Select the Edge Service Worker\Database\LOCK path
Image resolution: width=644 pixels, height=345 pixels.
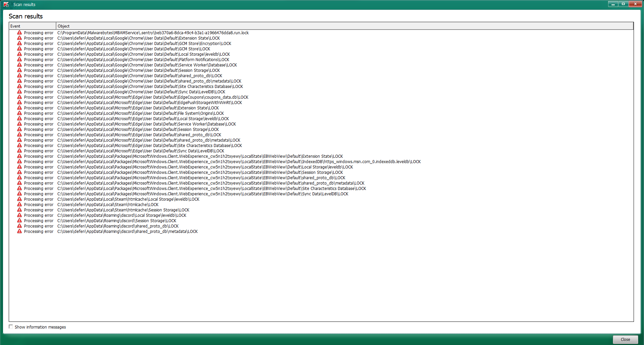[x=147, y=124]
